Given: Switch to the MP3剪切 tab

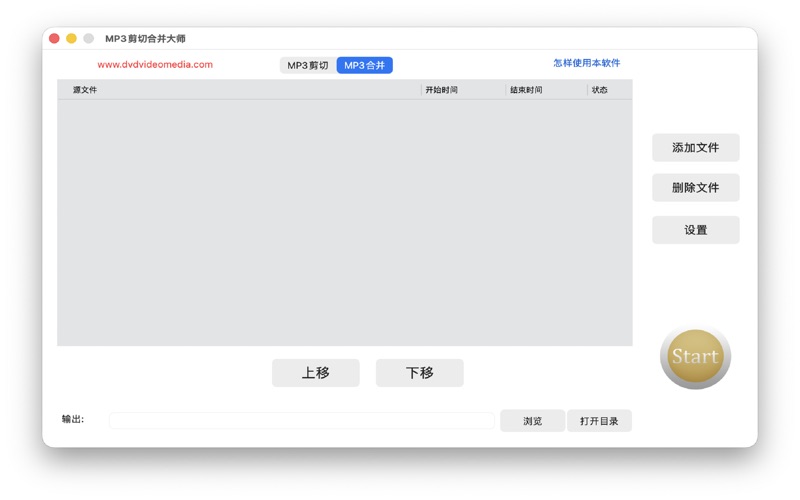Looking at the screenshot, I should (x=308, y=66).
